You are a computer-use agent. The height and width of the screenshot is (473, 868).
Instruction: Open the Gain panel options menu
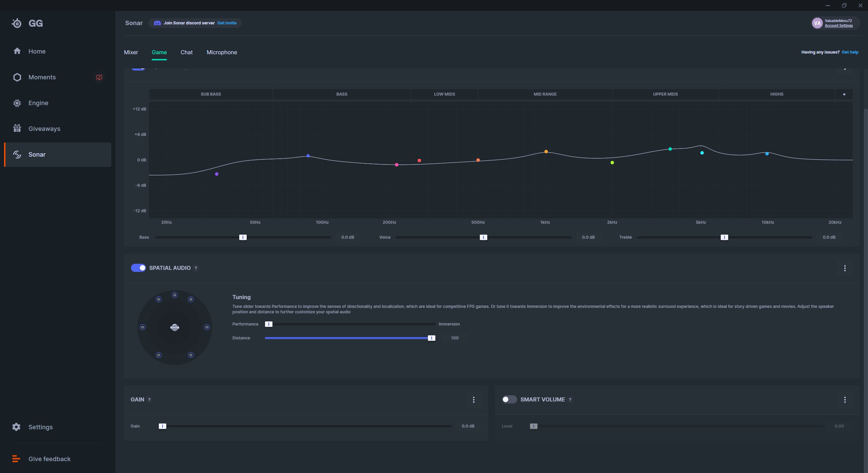click(x=474, y=400)
